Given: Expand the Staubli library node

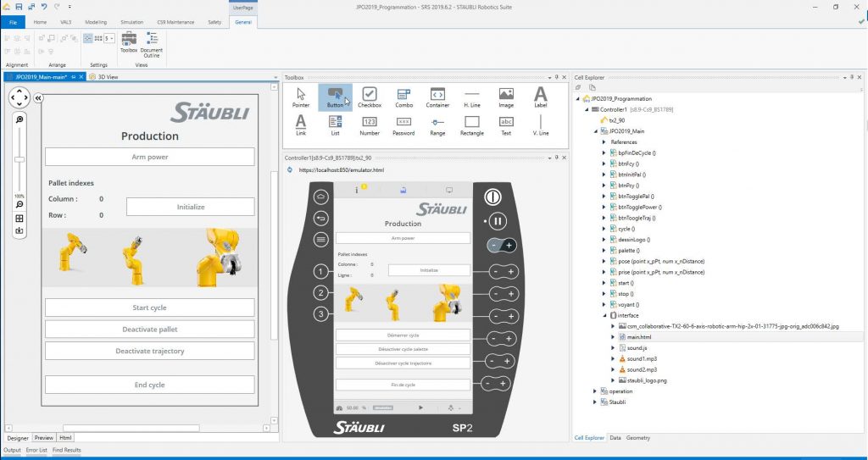Looking at the screenshot, I should 595,402.
